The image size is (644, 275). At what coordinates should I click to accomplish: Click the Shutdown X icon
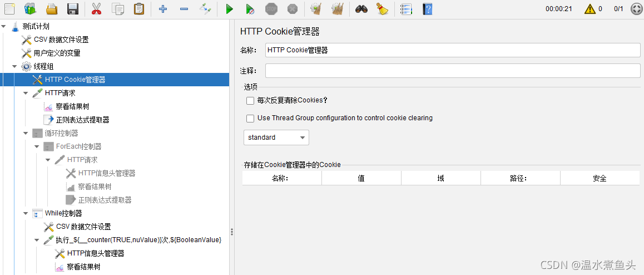coord(293,8)
